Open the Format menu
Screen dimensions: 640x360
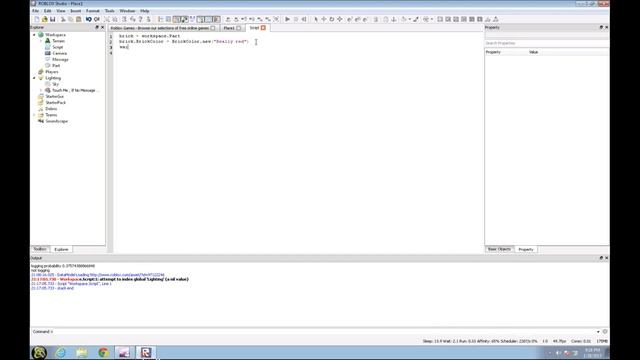pos(93,11)
